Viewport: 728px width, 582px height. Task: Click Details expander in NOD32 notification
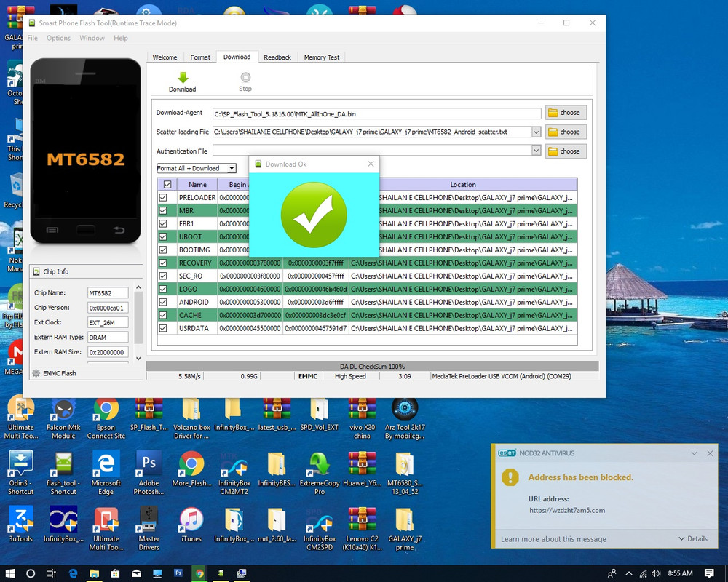pyautogui.click(x=693, y=538)
